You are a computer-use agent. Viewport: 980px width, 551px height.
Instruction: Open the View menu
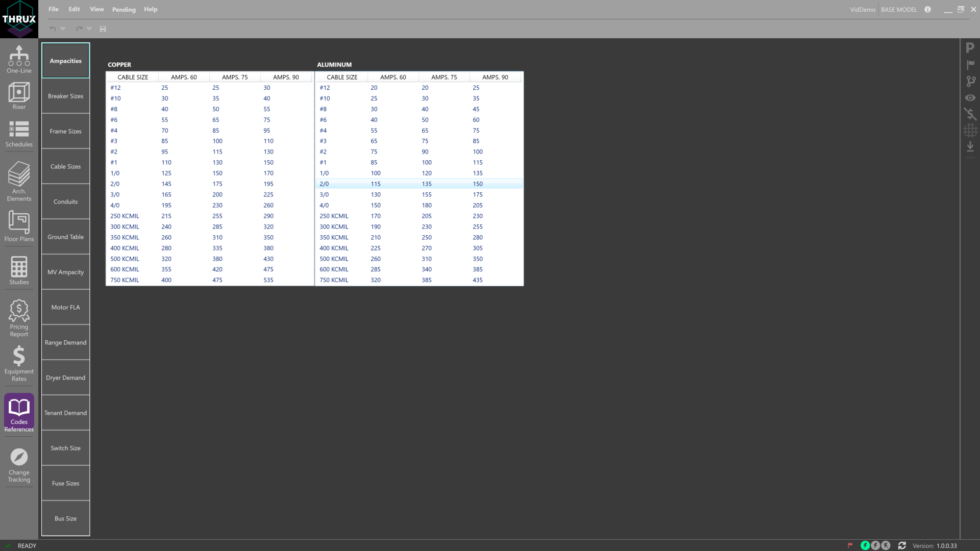(96, 9)
